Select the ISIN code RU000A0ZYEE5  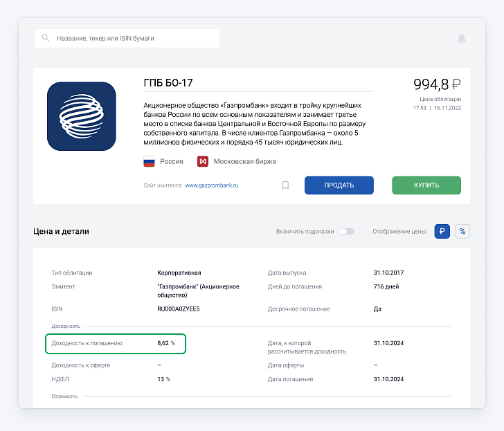point(179,309)
